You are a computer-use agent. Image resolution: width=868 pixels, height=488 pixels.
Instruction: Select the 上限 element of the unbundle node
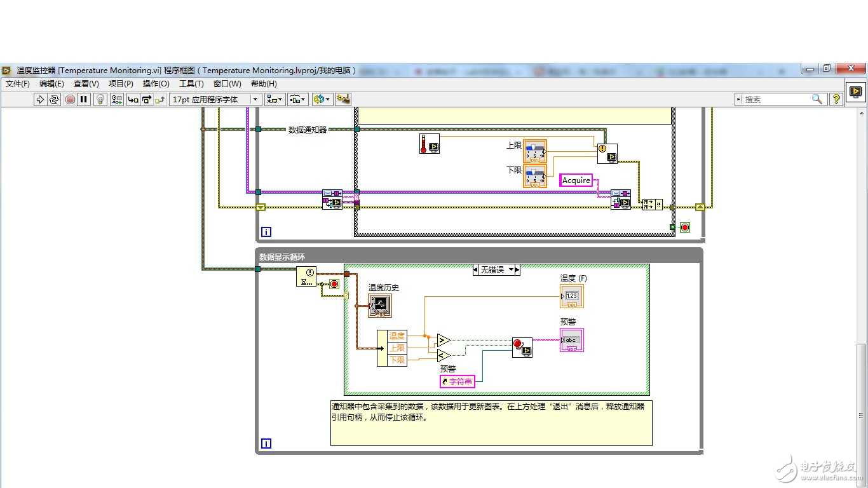point(397,348)
